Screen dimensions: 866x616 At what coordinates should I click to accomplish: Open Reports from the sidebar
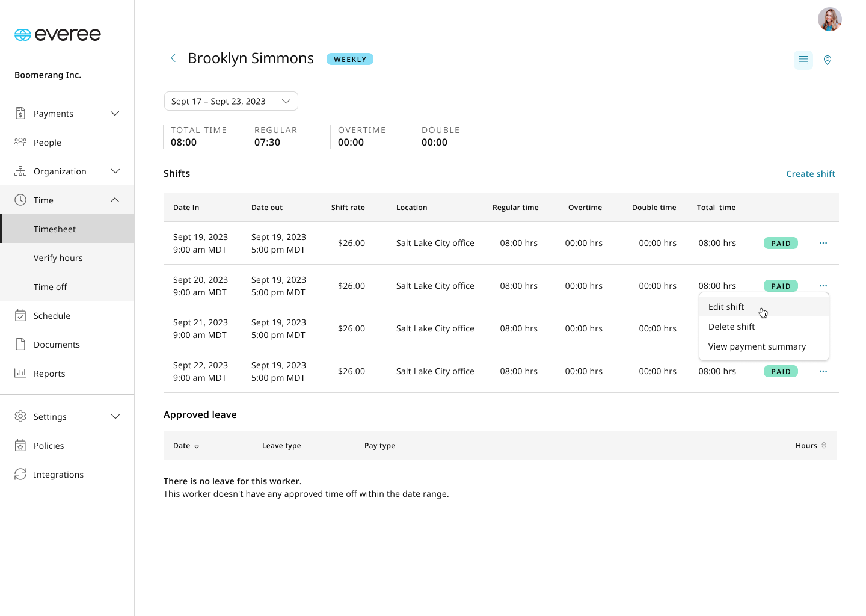[x=49, y=374]
